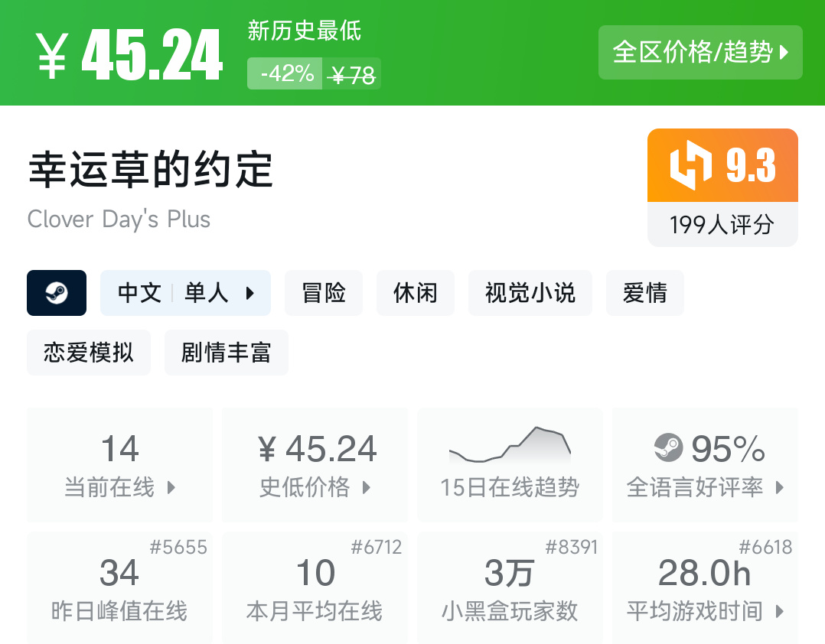Viewport: 825px width, 644px height.
Task: Click the Xiaoheihe logo in rating badge
Action: click(691, 165)
